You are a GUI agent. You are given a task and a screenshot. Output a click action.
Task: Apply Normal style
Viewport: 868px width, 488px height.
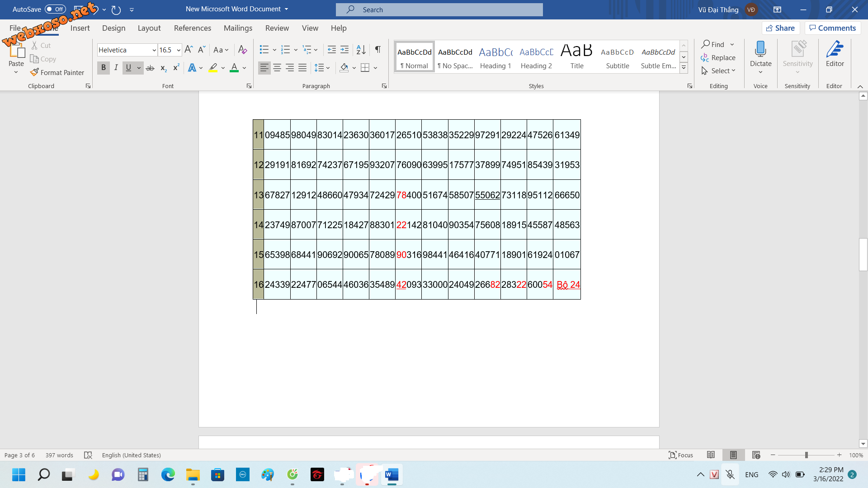pyautogui.click(x=414, y=57)
